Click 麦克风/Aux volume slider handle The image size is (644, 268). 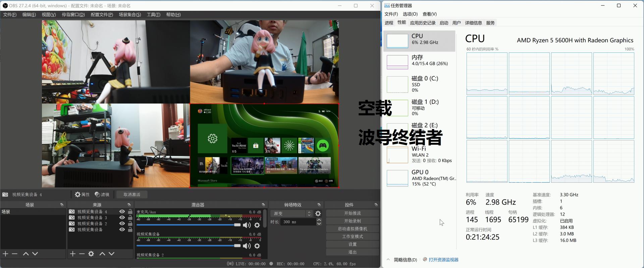click(237, 225)
